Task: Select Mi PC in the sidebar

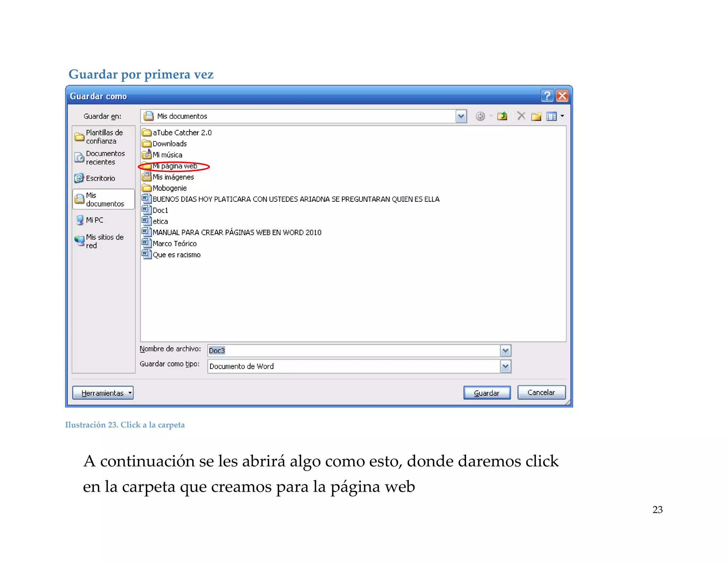Action: pos(94,220)
